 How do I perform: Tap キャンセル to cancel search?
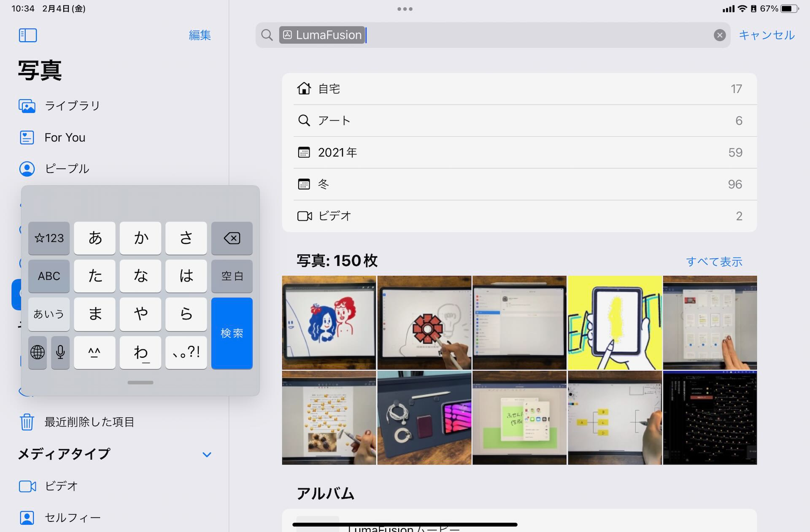point(767,35)
